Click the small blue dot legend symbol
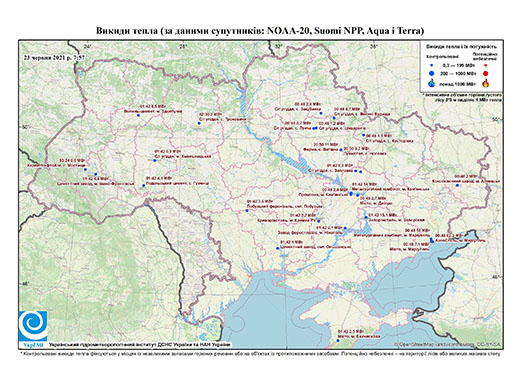The image size is (520, 368). tap(432, 66)
